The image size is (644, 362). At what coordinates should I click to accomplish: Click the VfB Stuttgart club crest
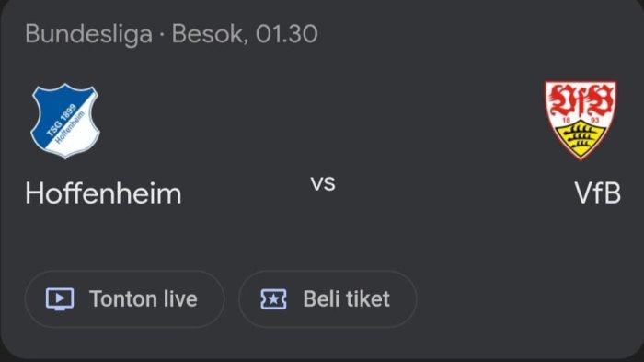point(581,120)
